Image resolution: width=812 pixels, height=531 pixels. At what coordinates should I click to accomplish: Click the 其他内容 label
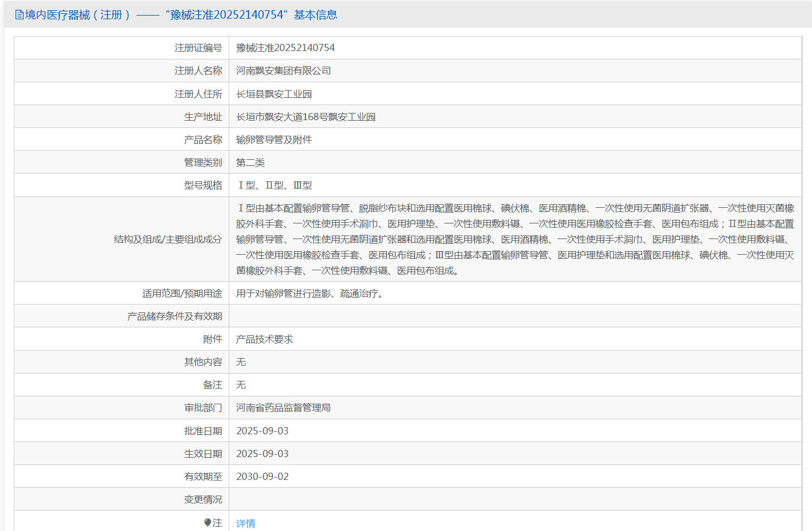tap(203, 362)
